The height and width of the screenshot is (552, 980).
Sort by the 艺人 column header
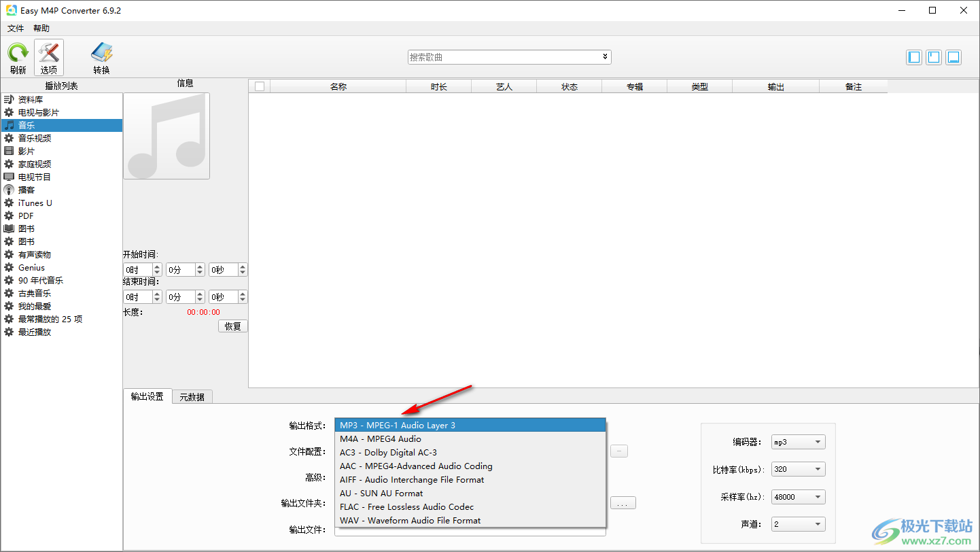[x=504, y=86]
